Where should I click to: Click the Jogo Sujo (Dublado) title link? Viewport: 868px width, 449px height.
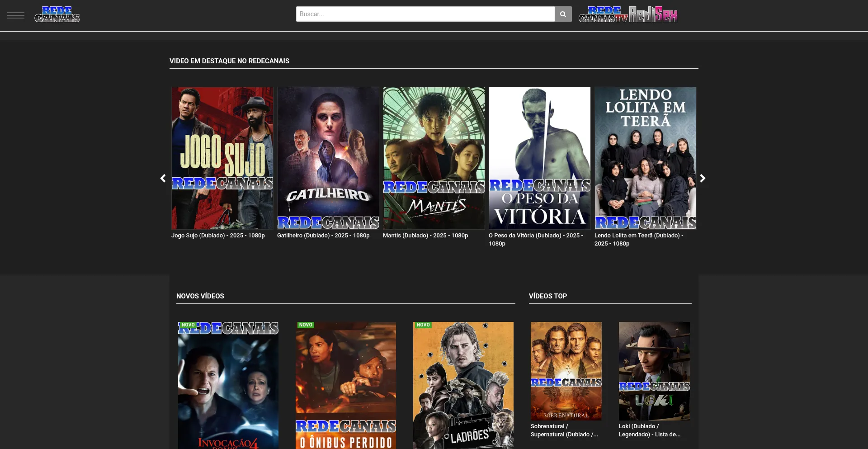pos(218,236)
